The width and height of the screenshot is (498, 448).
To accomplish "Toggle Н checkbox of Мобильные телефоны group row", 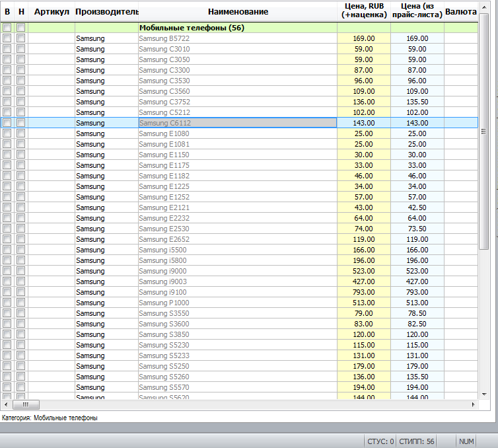I will (21, 28).
